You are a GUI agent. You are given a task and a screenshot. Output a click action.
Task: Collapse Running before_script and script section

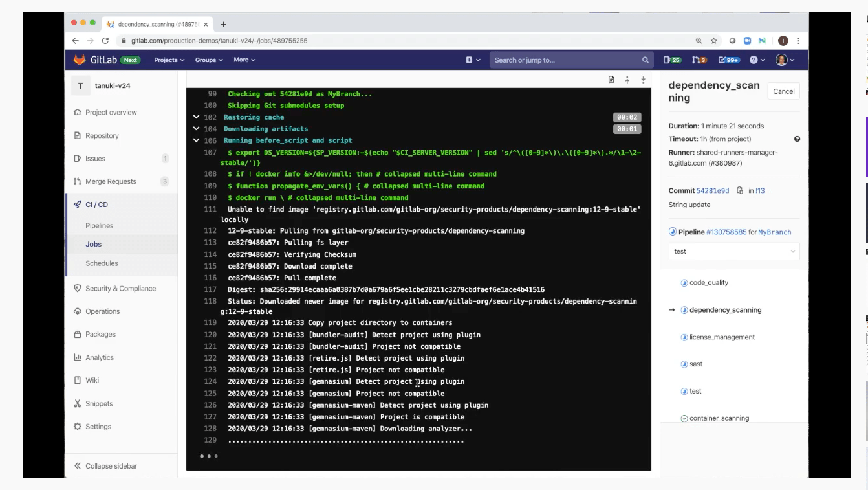pyautogui.click(x=196, y=140)
